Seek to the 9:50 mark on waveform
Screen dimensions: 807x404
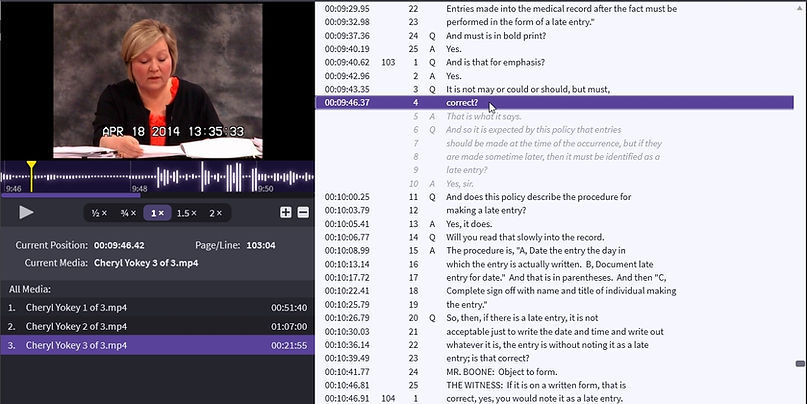pos(264,187)
